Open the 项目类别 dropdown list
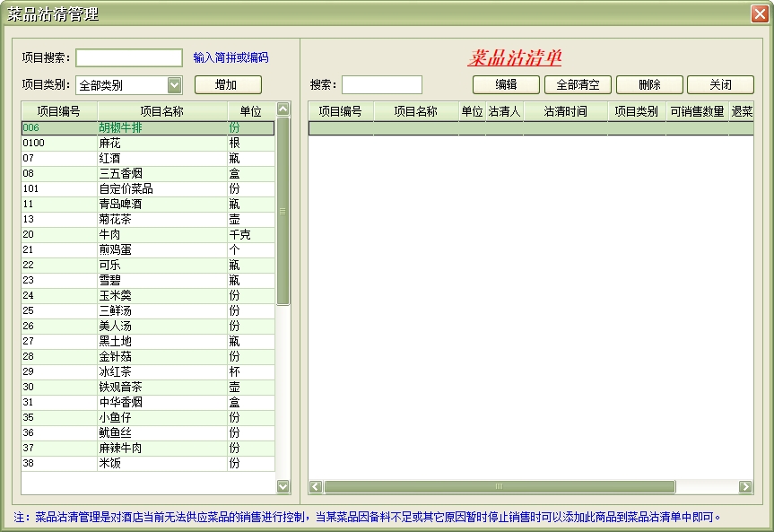The height and width of the screenshot is (532, 774). (x=175, y=85)
